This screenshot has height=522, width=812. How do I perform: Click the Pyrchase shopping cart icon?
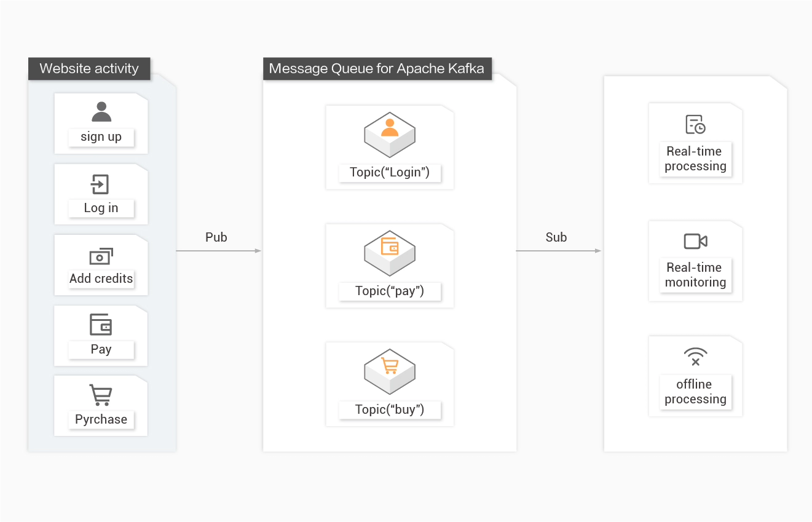(x=101, y=395)
